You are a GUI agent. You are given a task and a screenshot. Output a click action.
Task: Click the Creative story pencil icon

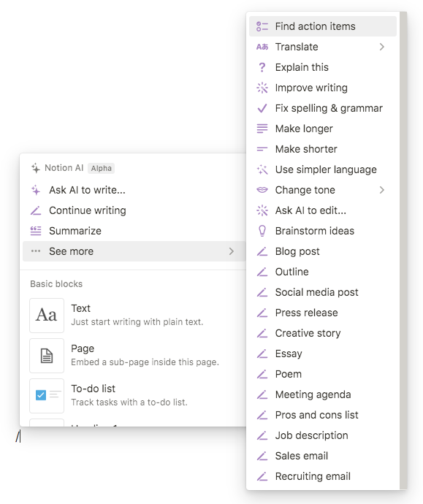pos(262,333)
